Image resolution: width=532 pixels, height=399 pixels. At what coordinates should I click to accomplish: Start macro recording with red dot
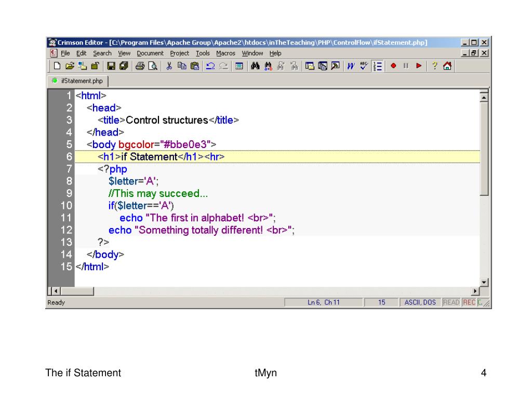393,66
